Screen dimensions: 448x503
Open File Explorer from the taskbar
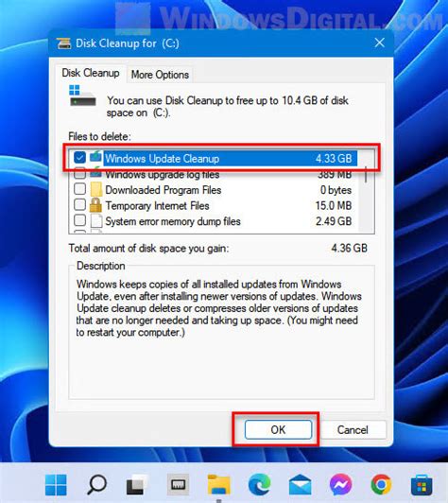click(x=218, y=484)
